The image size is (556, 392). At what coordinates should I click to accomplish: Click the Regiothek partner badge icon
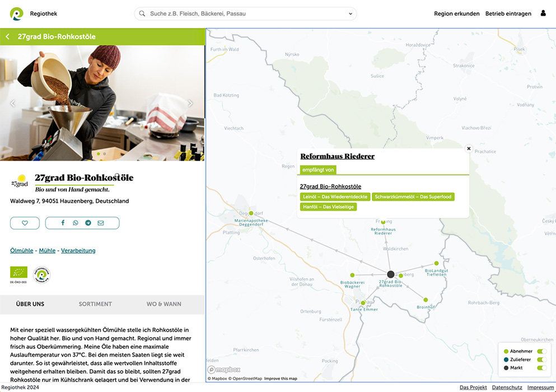(x=41, y=275)
